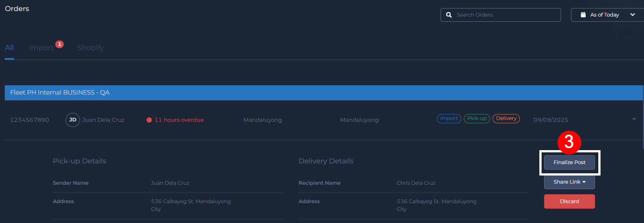Click the Fleet PH Internal BUSINESS header
The width and height of the screenshot is (644, 223).
60,93
